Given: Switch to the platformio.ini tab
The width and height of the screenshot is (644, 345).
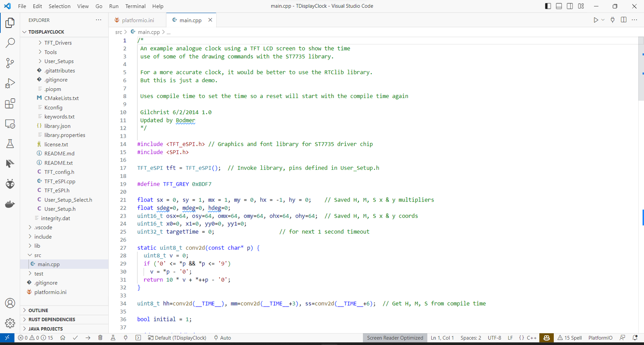Looking at the screenshot, I should pyautogui.click(x=137, y=20).
